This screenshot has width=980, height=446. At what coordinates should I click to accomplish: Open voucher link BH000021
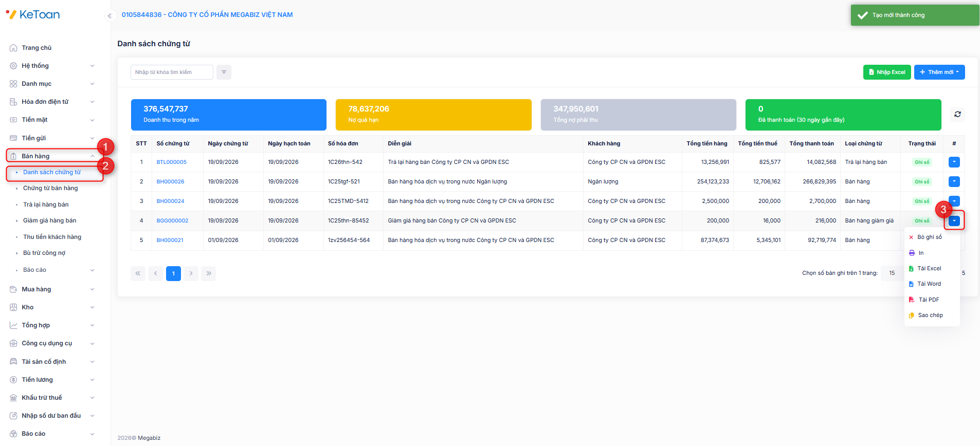tap(170, 240)
